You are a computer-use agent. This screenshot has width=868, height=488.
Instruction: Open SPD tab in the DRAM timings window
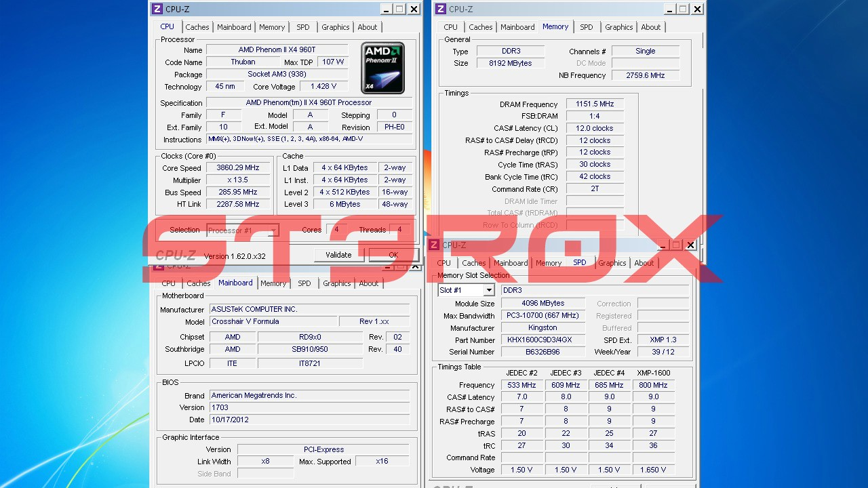pyautogui.click(x=587, y=27)
